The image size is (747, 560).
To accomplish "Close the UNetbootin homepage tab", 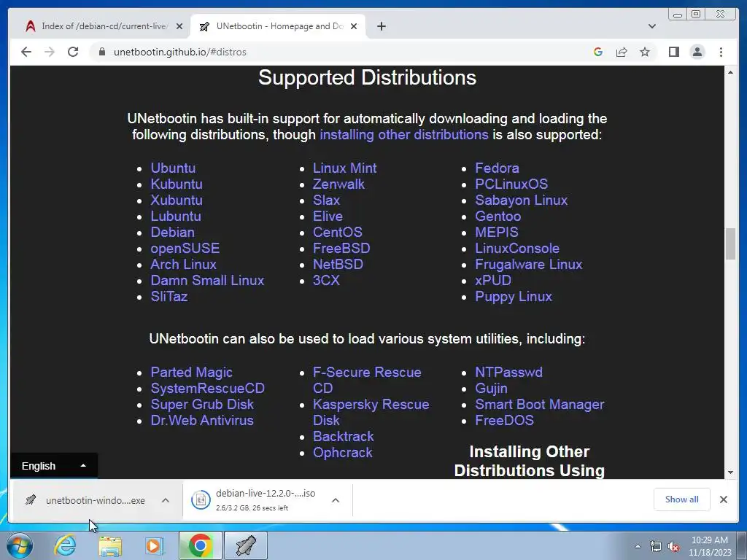I will (354, 26).
